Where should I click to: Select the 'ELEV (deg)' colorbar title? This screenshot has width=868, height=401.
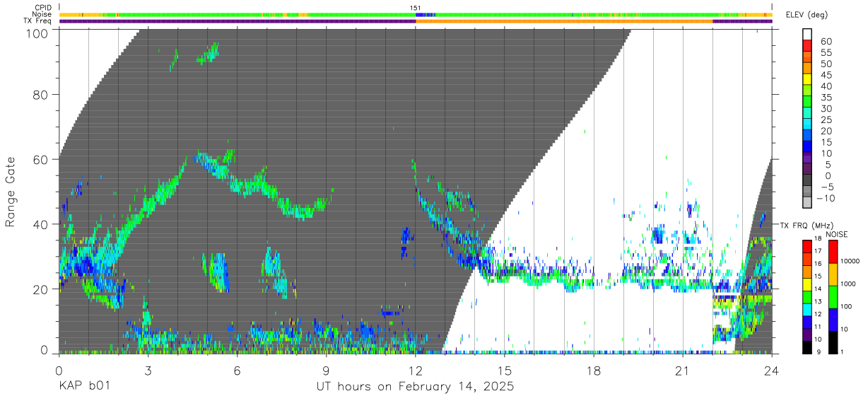click(x=807, y=14)
